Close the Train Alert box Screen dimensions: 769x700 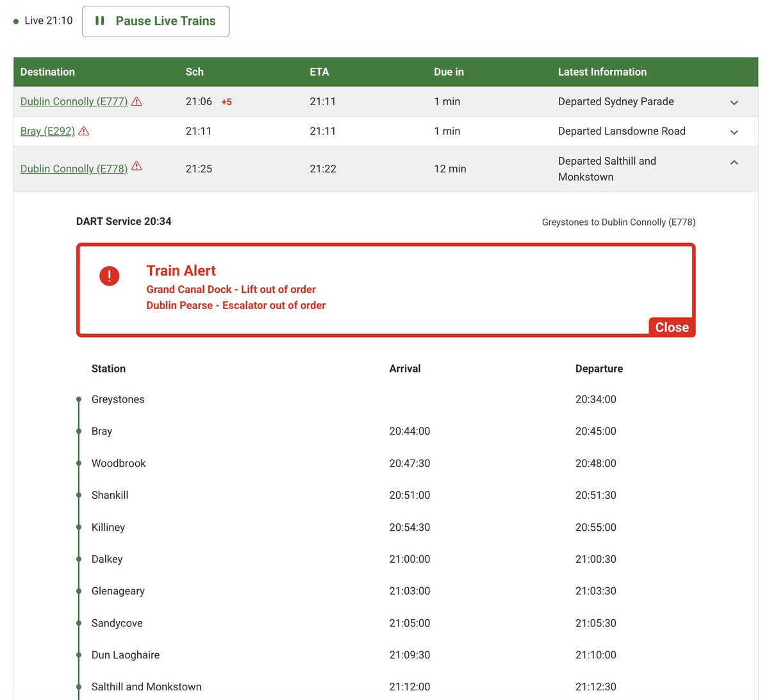tap(672, 327)
